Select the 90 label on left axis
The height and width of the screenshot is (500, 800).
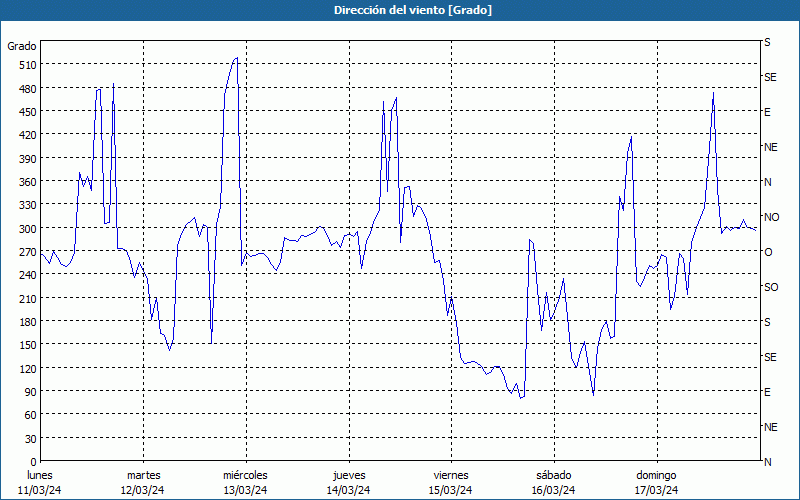pos(31,392)
